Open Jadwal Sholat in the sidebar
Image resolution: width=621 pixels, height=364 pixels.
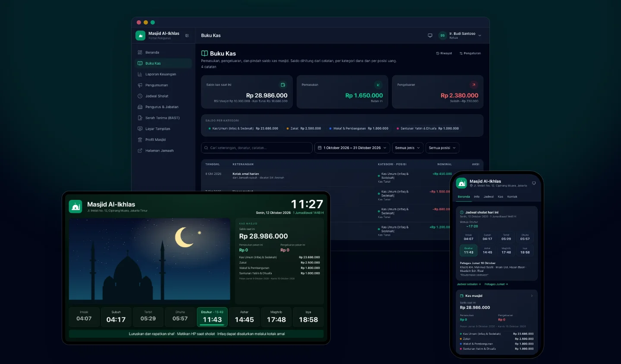163,96
